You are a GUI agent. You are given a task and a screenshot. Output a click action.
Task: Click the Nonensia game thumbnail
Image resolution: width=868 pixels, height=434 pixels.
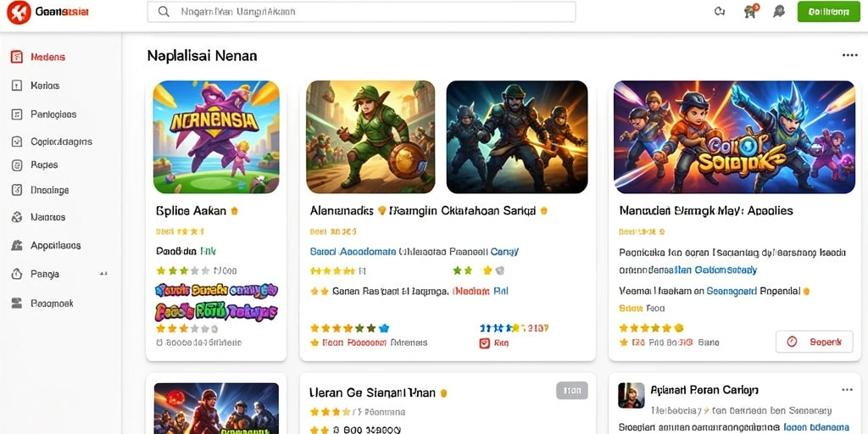(216, 136)
